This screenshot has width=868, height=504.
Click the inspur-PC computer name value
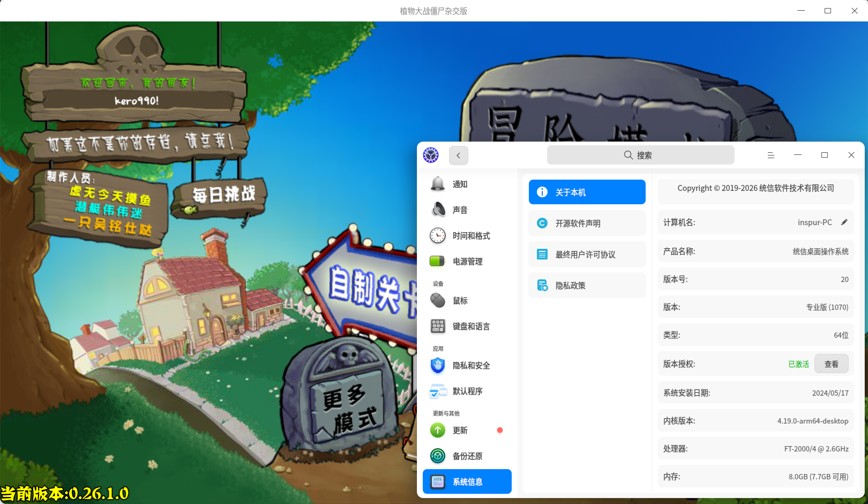[815, 222]
